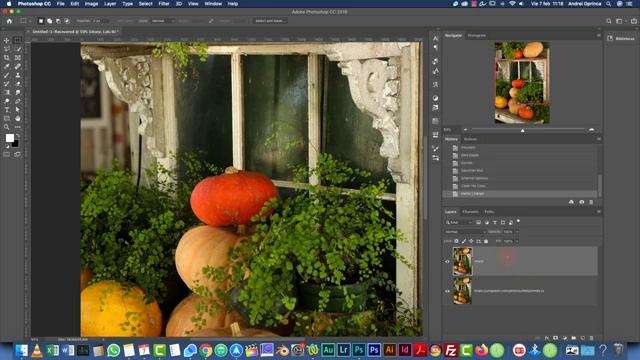Viewport: 640px width, 360px height.
Task: Open the Edit Toolbar three-dots icon
Action: click(x=18, y=127)
